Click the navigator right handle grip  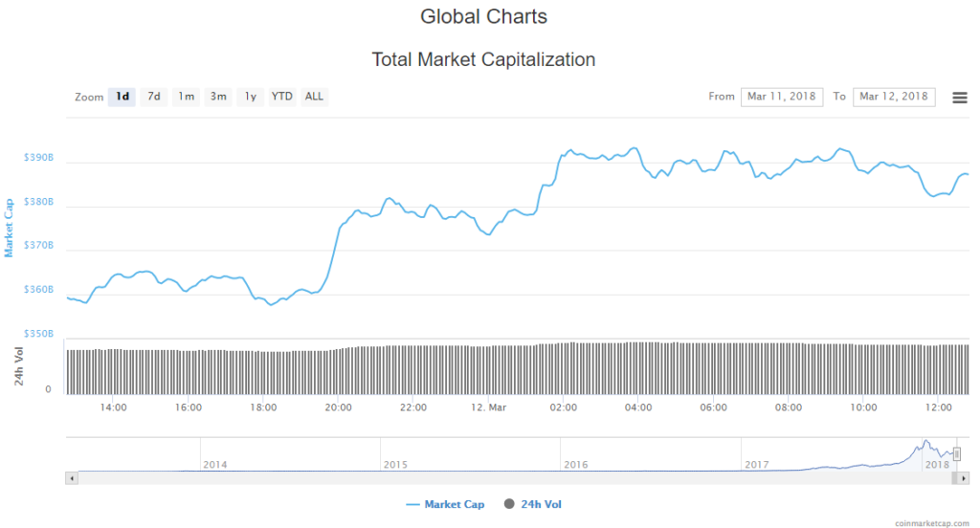click(956, 453)
